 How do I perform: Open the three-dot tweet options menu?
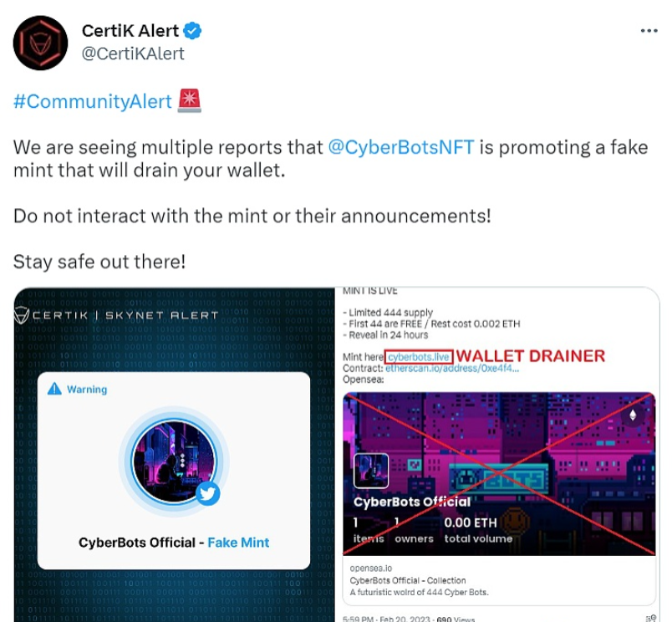coord(649,30)
